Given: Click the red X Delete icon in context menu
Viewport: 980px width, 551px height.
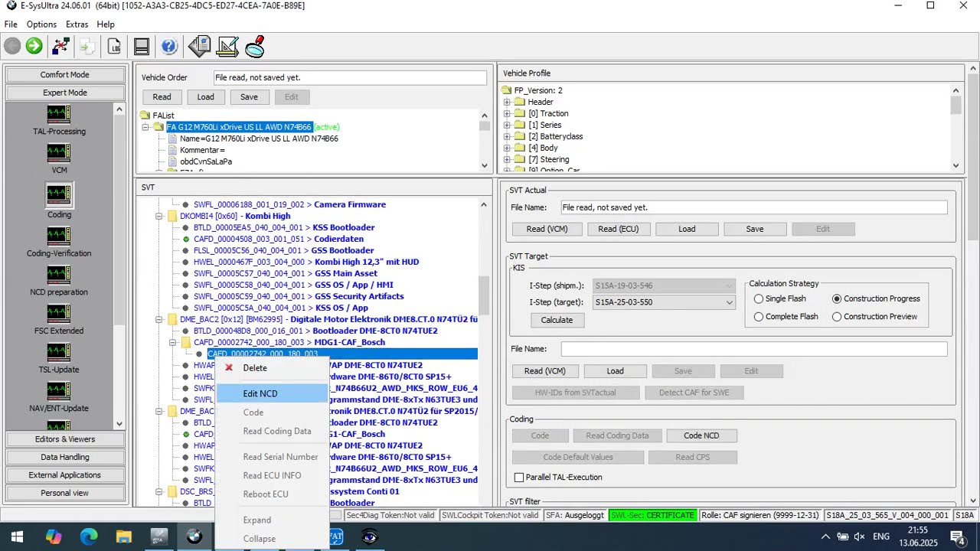Looking at the screenshot, I should coord(228,368).
